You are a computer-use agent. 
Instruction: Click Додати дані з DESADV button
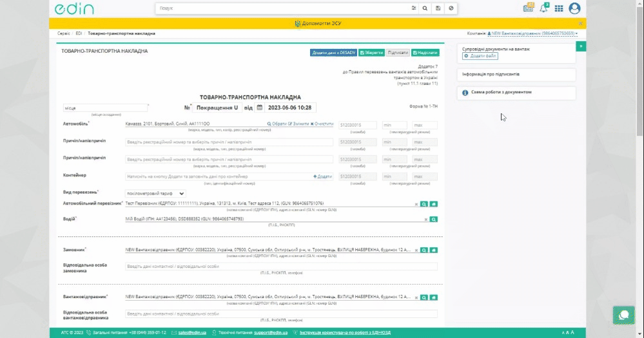point(333,52)
